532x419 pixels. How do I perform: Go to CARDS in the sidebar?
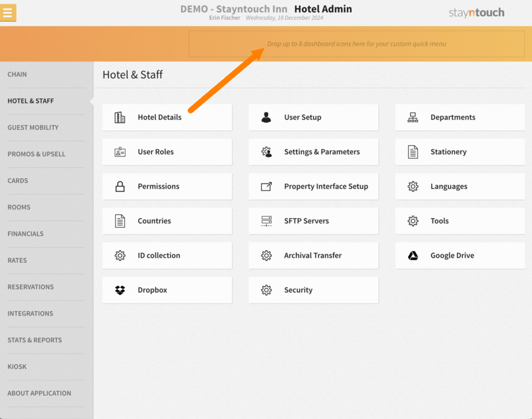pos(18,181)
